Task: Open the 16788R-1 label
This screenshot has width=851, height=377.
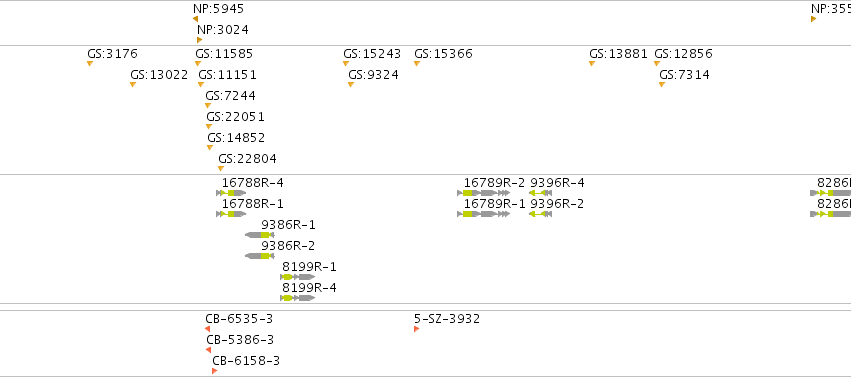Action: (x=252, y=204)
